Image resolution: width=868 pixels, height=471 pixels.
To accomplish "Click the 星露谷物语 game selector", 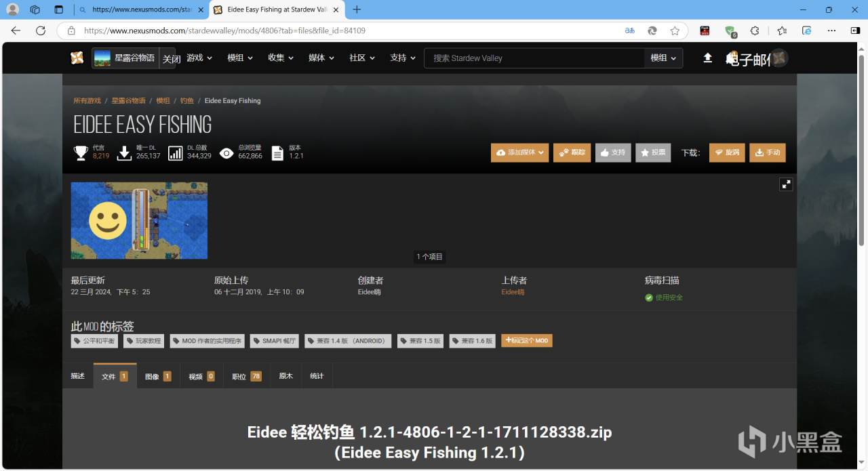I will click(125, 58).
